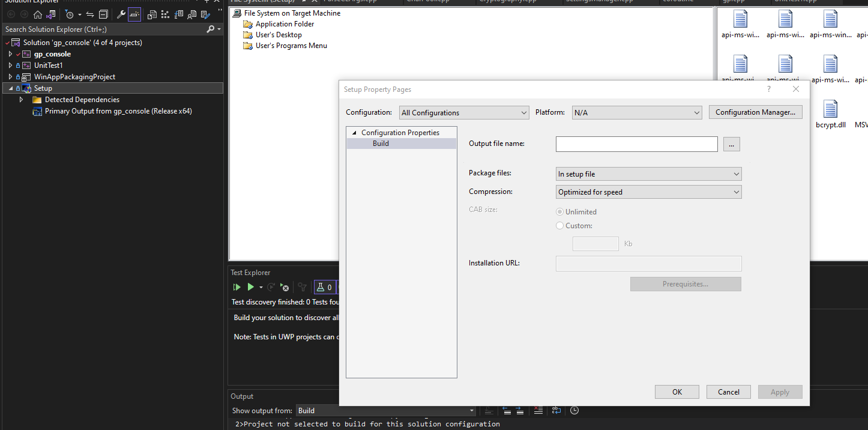The width and height of the screenshot is (868, 430).
Task: Expand the UnitTest1 project node
Action: 10,65
